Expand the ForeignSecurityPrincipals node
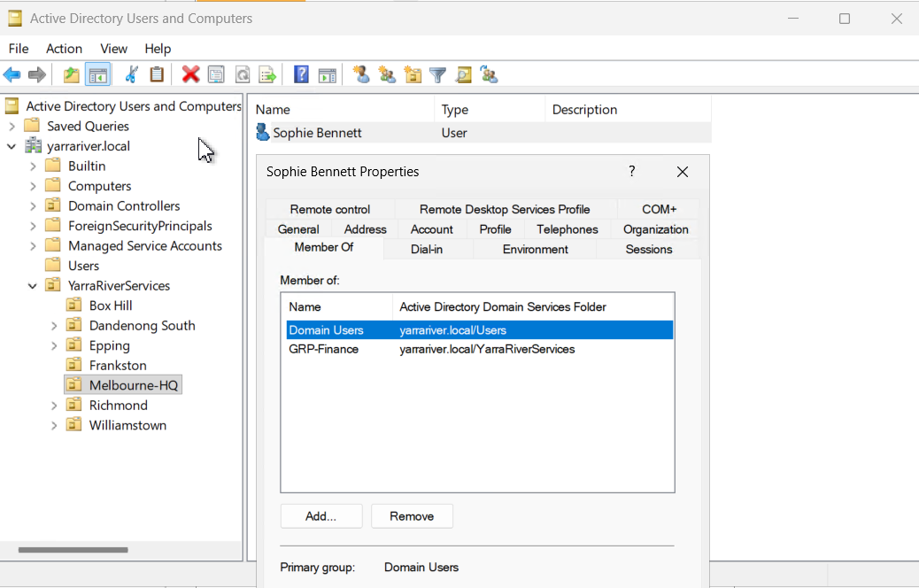The width and height of the screenshot is (919, 588). [x=33, y=226]
